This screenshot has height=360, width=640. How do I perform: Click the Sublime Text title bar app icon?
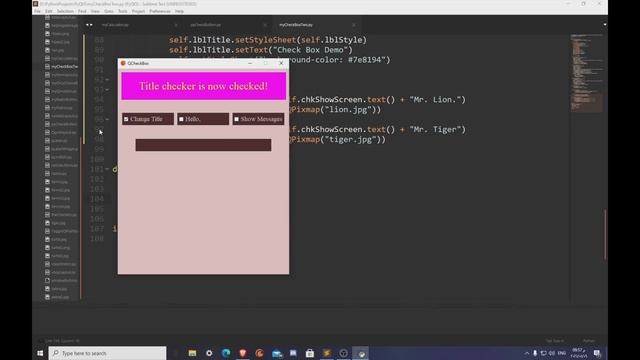36,4
